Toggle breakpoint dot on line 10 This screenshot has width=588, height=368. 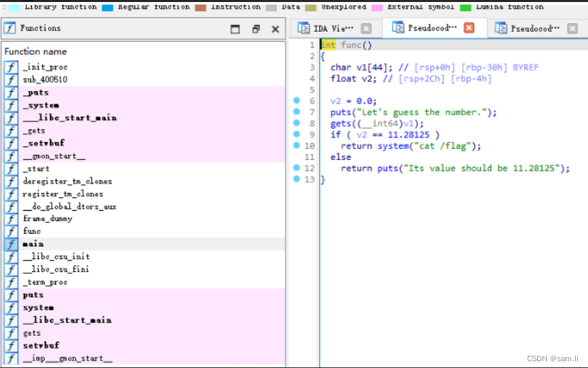[297, 145]
